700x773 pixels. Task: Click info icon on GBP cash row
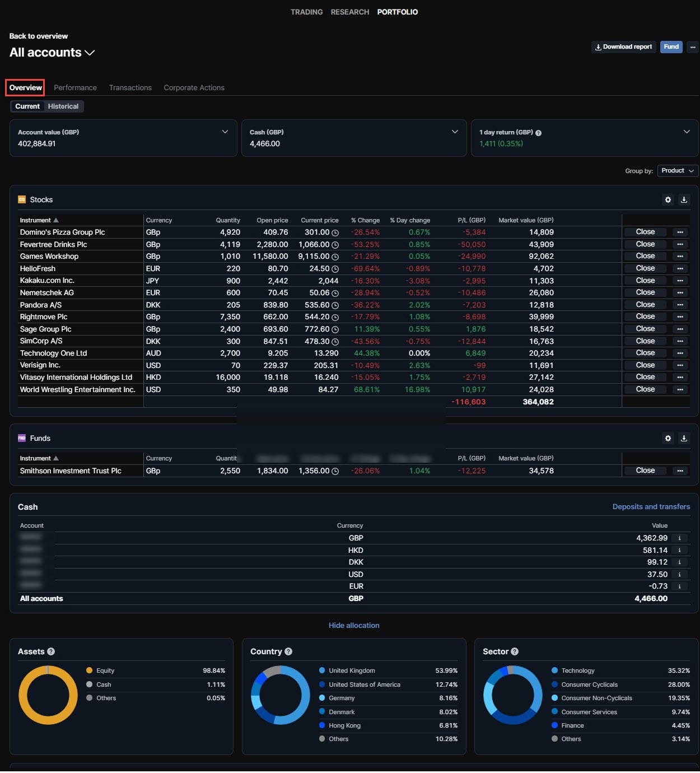pyautogui.click(x=679, y=538)
